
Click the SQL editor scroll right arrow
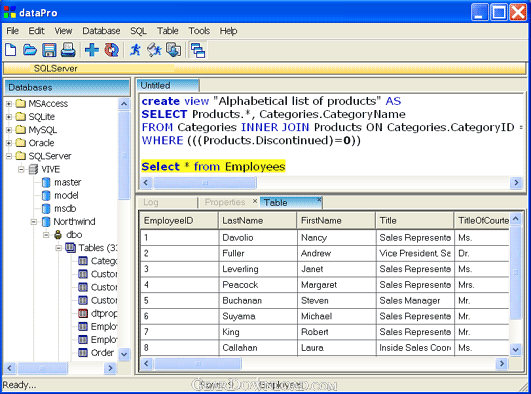point(516,183)
